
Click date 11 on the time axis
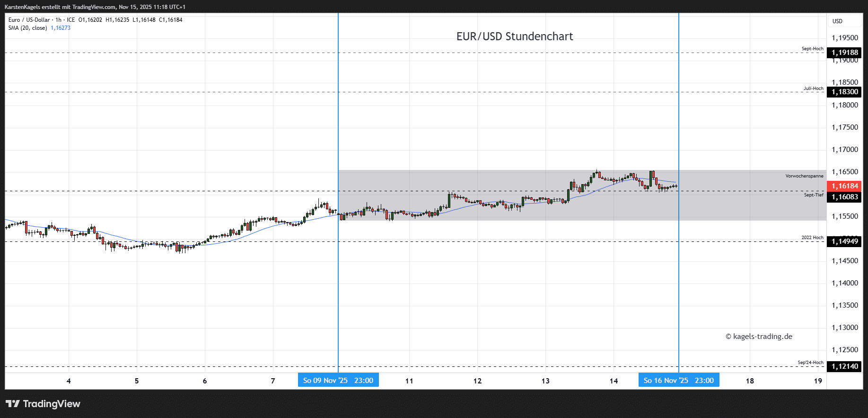(409, 381)
